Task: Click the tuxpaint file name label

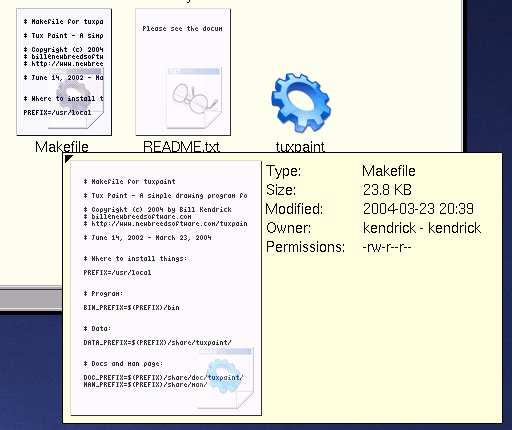Action: tap(300, 147)
